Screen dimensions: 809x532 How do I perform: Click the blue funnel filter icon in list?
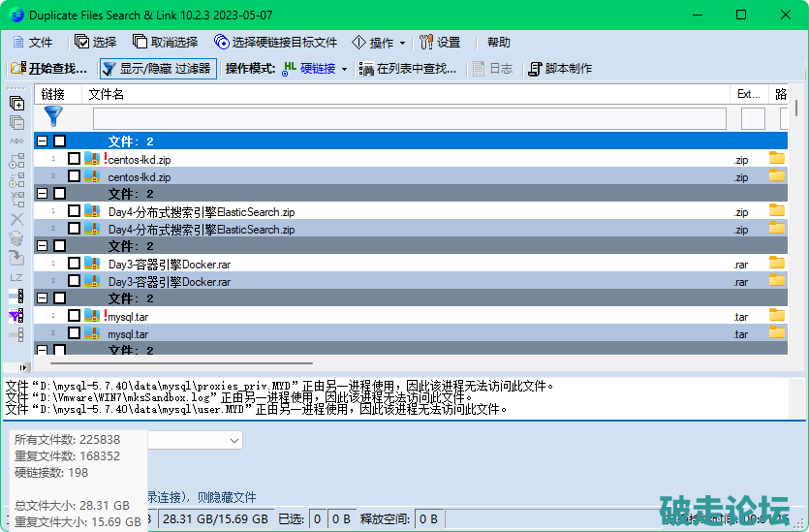pos(52,117)
